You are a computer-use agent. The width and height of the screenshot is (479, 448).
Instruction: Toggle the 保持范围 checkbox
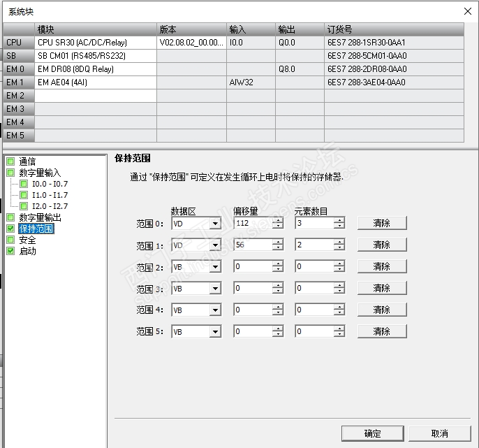click(10, 229)
